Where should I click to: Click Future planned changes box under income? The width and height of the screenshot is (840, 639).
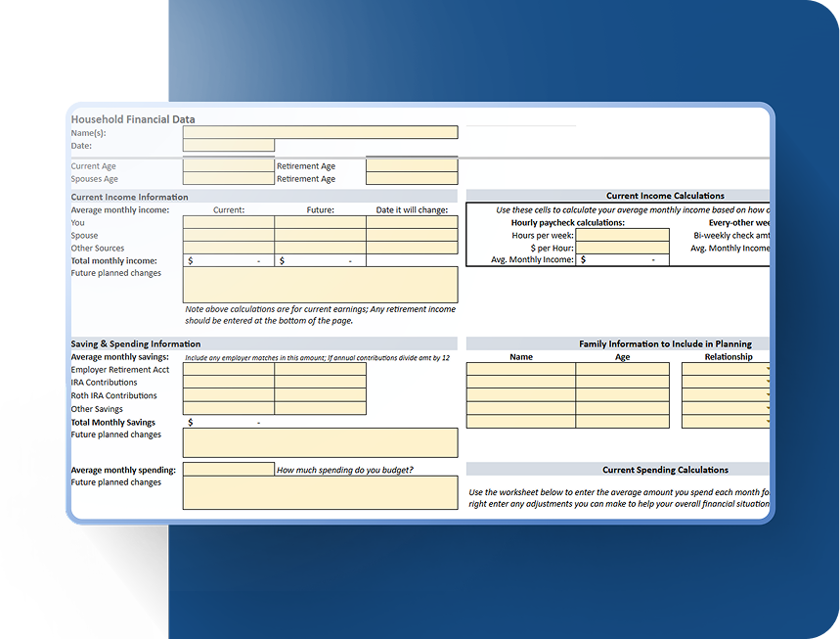320,285
